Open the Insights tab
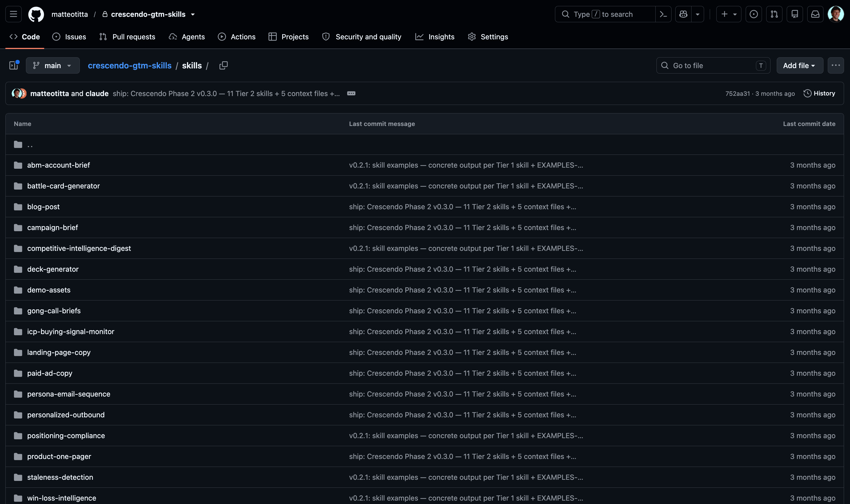This screenshot has height=504, width=850. tap(435, 37)
